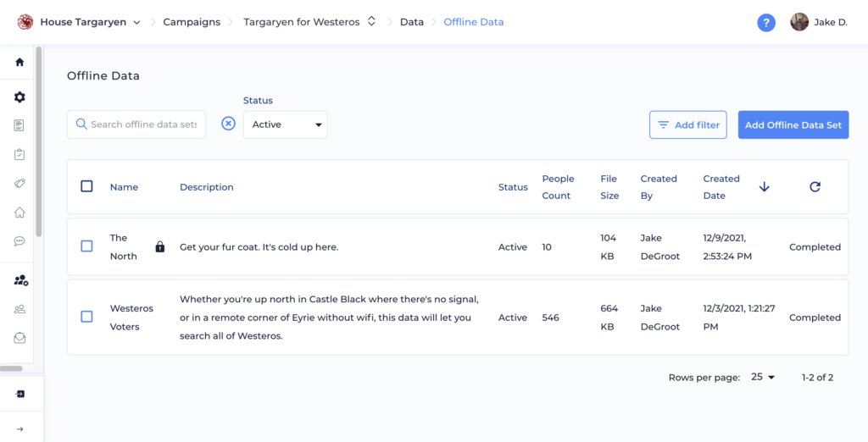Image resolution: width=868 pixels, height=442 pixels.
Task: Click the Offline Data breadcrumb
Action: [x=474, y=22]
